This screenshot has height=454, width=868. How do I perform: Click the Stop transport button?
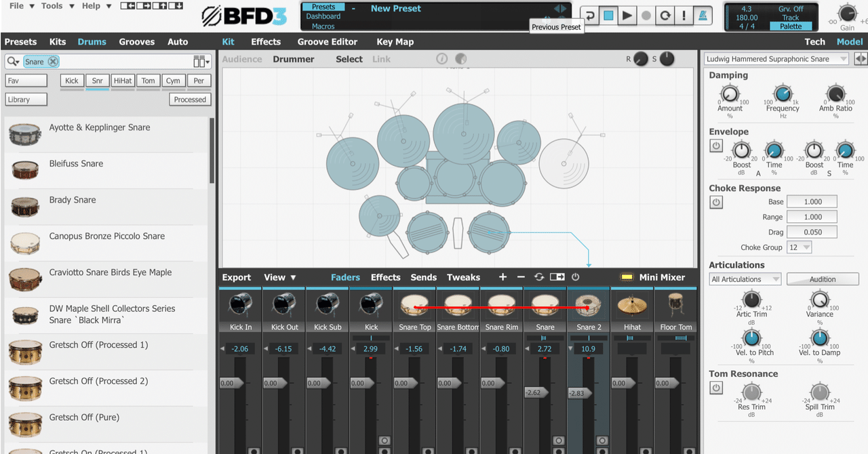[609, 16]
